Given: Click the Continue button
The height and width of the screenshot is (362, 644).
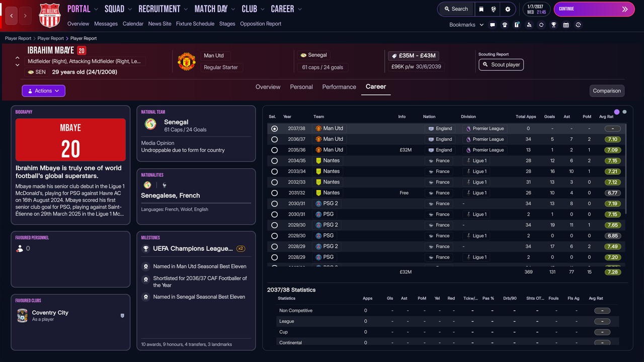Looking at the screenshot, I should [x=594, y=9].
